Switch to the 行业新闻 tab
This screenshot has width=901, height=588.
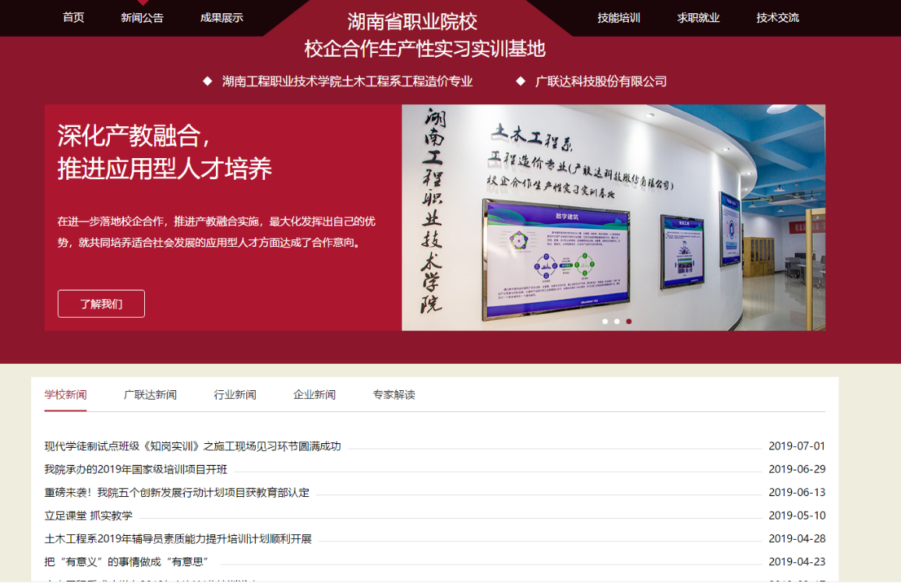point(235,395)
